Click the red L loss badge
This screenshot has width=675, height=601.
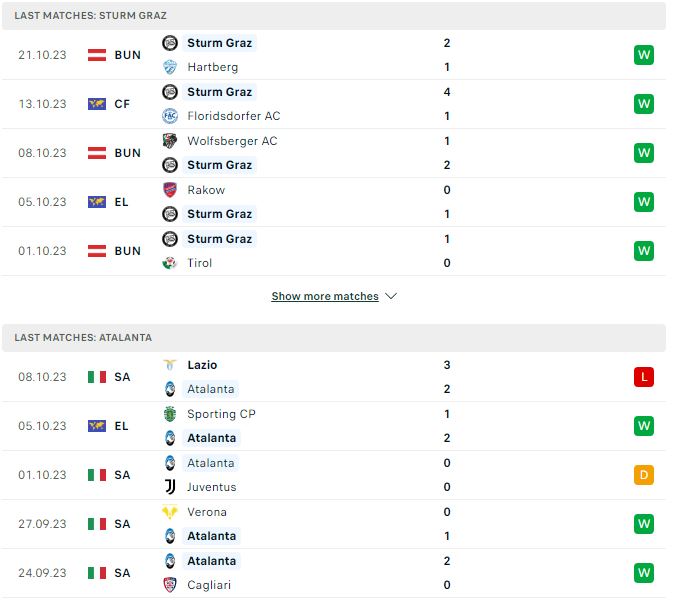644,377
